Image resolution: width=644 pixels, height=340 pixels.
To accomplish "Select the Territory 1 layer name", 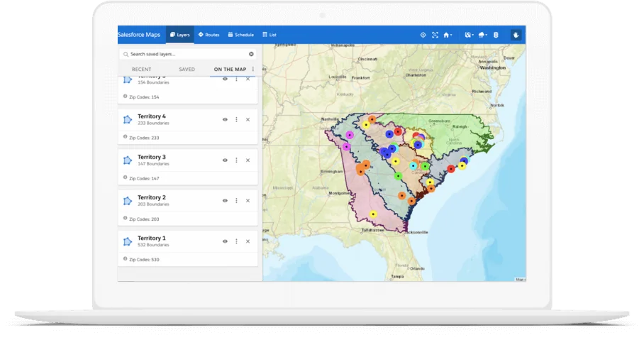I will click(152, 238).
